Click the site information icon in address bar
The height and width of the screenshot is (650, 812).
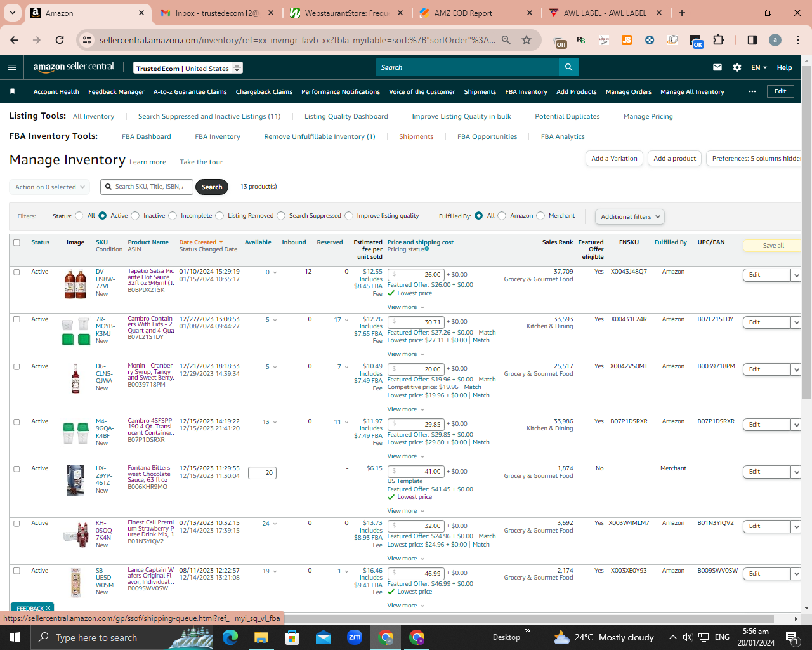coord(87,40)
